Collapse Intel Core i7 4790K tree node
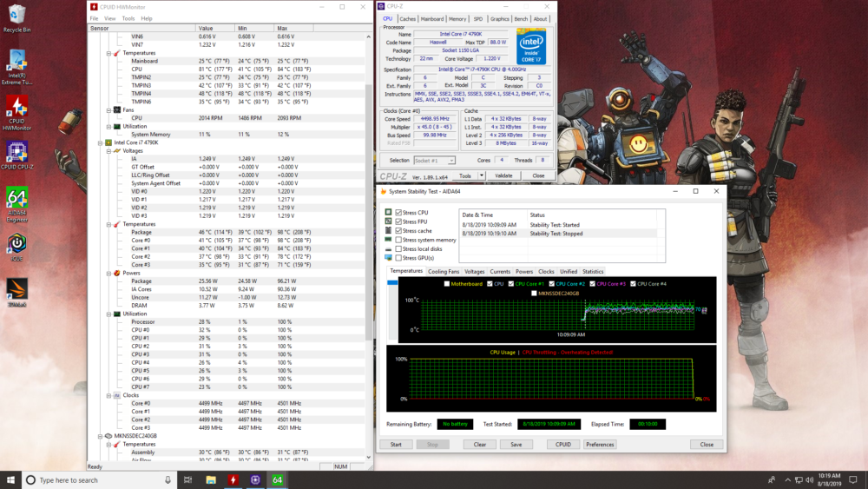The height and width of the screenshot is (489, 868). (101, 142)
